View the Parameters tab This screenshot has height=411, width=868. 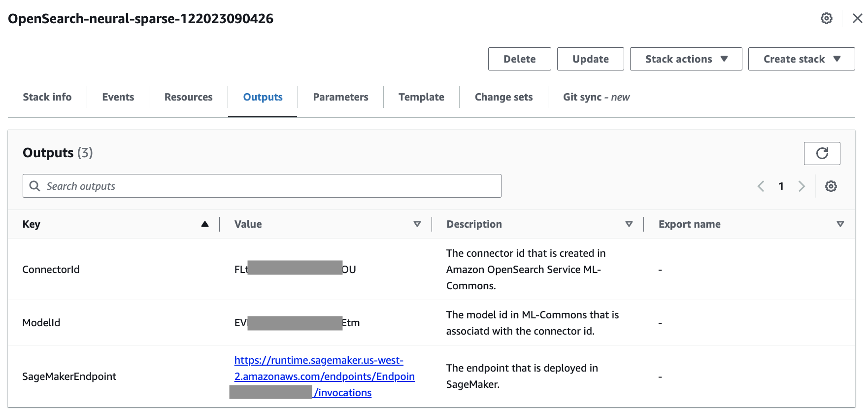(x=341, y=97)
